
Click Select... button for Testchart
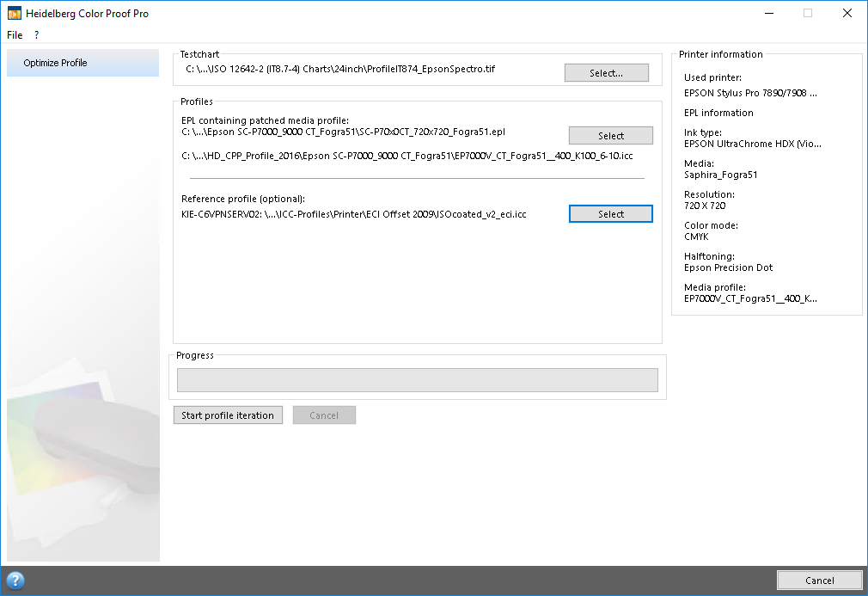click(606, 72)
